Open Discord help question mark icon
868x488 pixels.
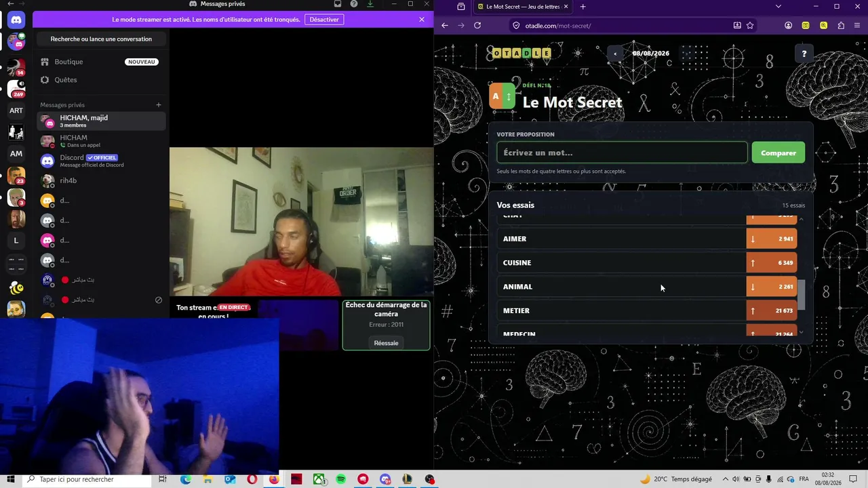tap(354, 4)
